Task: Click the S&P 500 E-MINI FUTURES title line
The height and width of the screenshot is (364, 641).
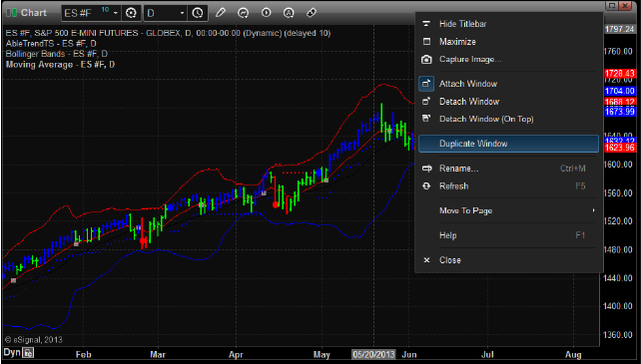Action: point(168,33)
